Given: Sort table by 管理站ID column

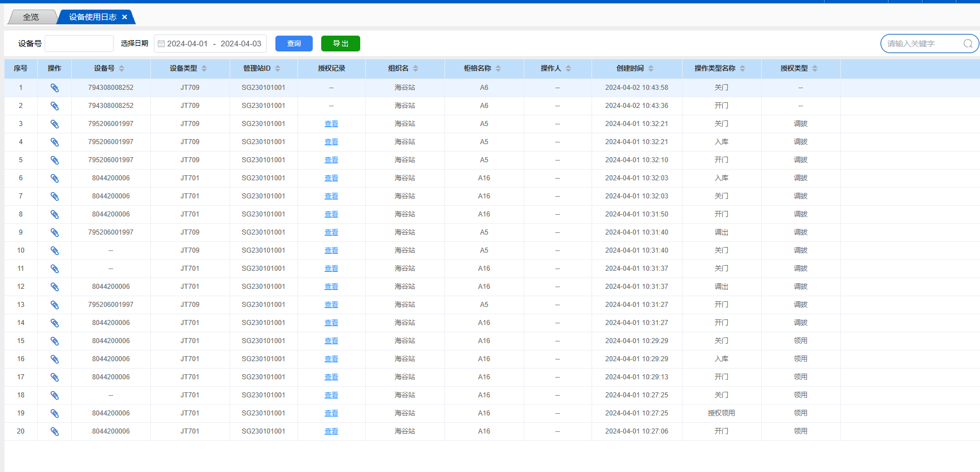Looking at the screenshot, I should click(x=278, y=68).
